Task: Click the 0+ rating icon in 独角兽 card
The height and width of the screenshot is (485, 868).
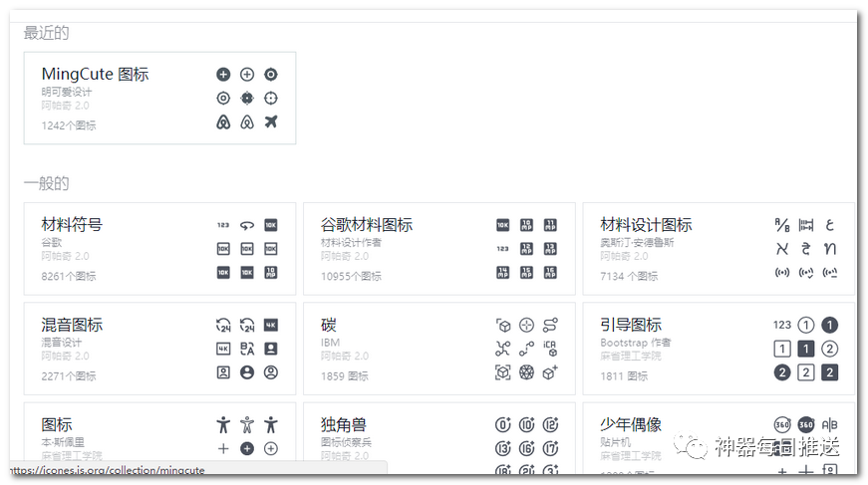Action: click(502, 424)
